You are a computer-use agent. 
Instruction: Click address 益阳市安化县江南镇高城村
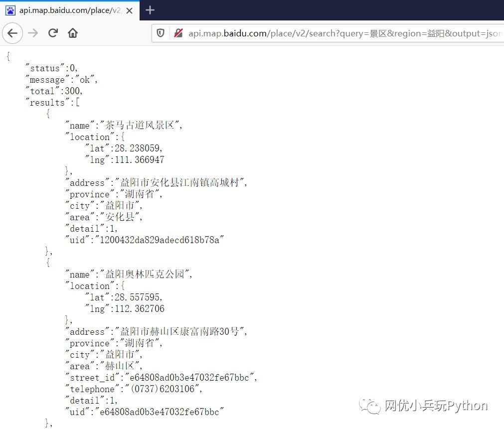tap(179, 182)
